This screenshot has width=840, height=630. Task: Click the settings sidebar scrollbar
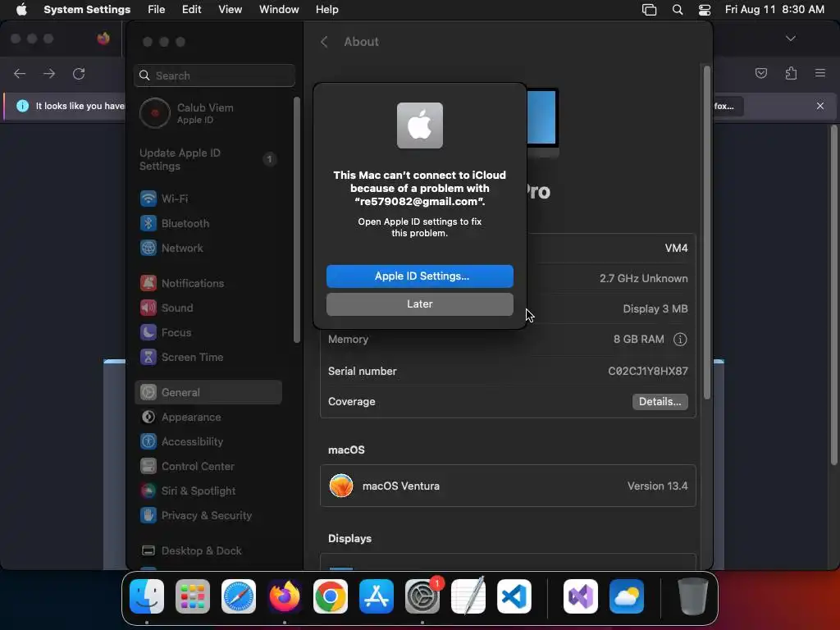(x=297, y=220)
